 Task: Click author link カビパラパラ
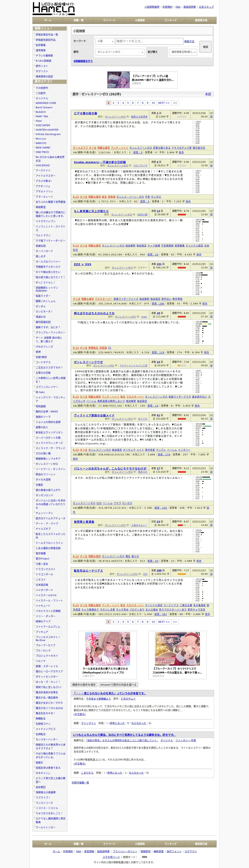140,166
